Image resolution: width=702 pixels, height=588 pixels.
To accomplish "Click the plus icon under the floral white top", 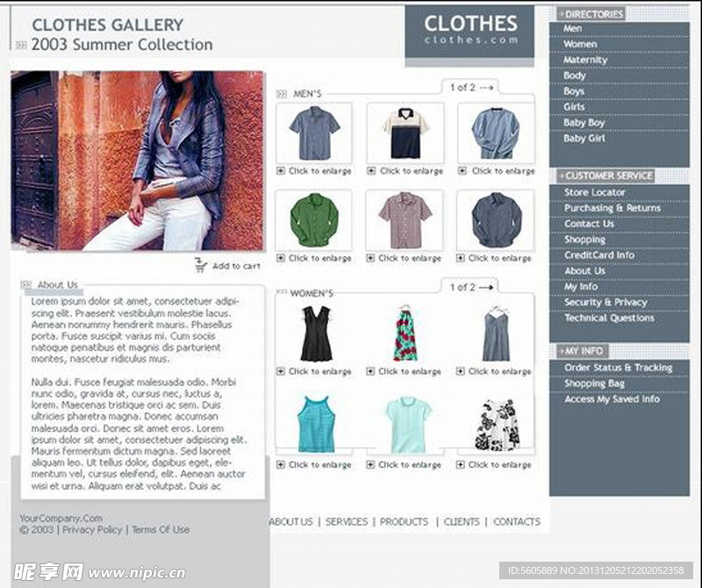I will point(460,465).
